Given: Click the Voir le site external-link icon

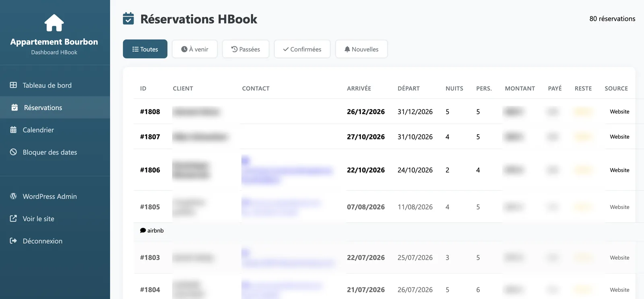Looking at the screenshot, I should (13, 218).
